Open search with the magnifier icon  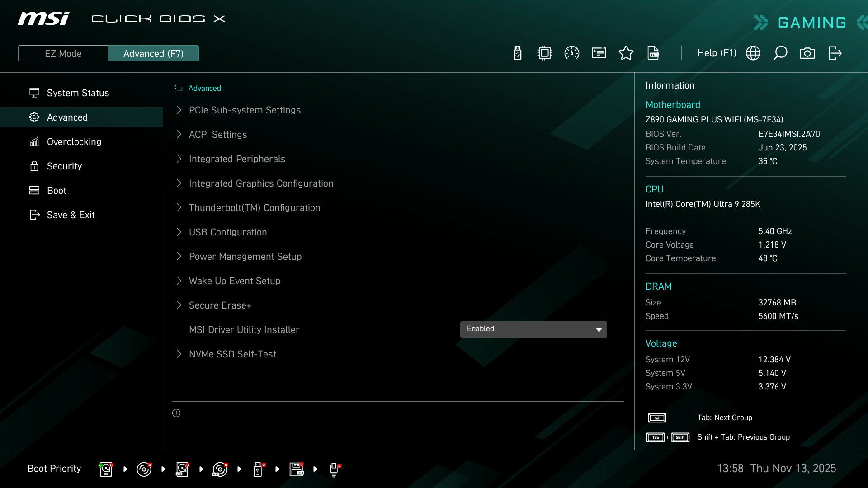[x=780, y=53]
